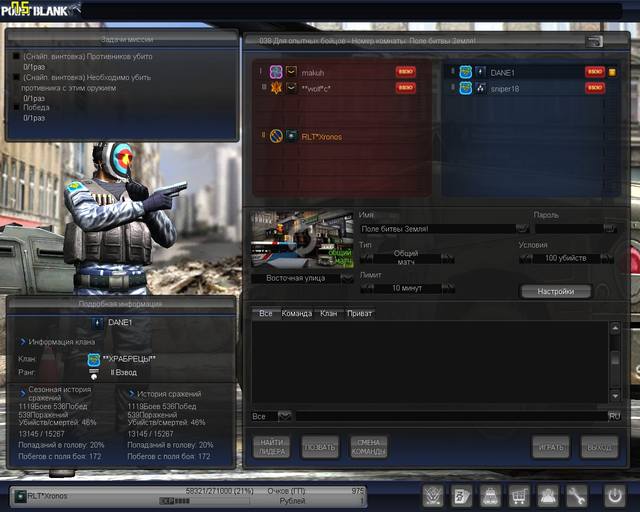The width and height of the screenshot is (640, 512).
Task: Open the inventory bag icon
Action: 490,496
